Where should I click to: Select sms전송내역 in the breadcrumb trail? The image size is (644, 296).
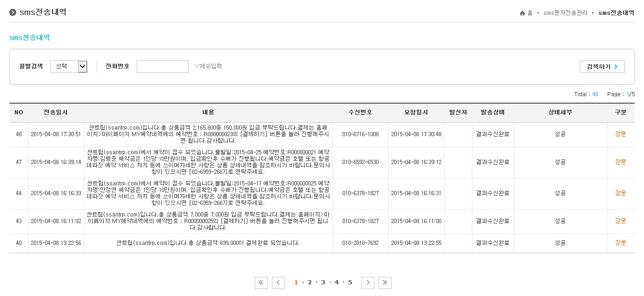616,13
